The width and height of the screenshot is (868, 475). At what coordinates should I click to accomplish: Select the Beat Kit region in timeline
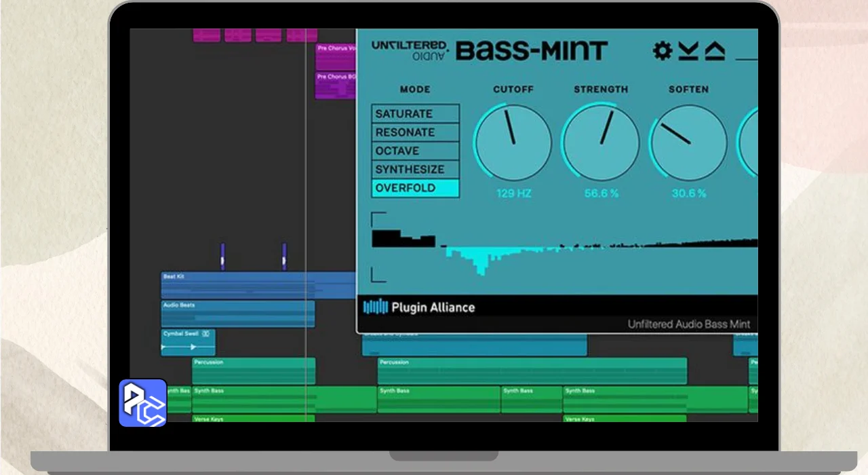258,286
